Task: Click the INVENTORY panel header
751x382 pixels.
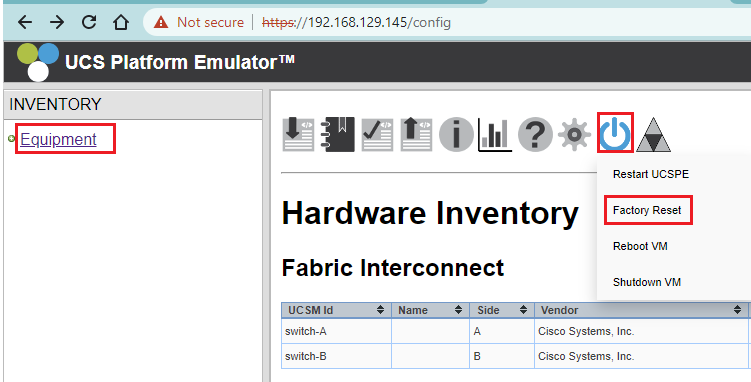Action: (133, 104)
